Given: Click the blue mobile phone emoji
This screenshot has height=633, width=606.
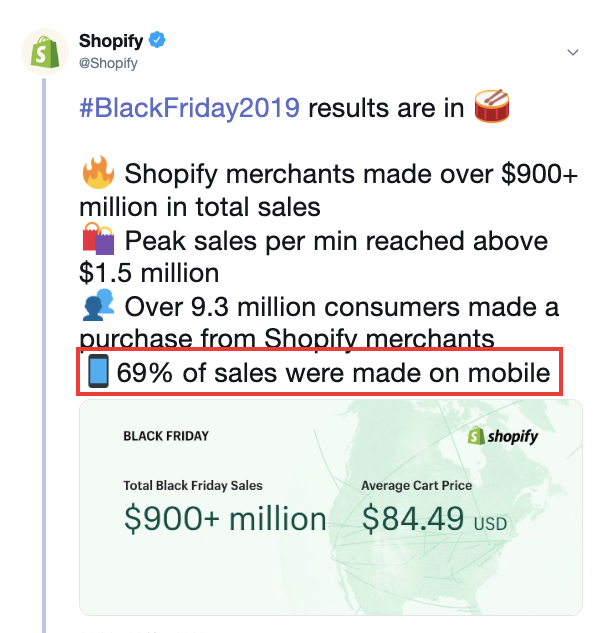Looking at the screenshot, I should [99, 371].
